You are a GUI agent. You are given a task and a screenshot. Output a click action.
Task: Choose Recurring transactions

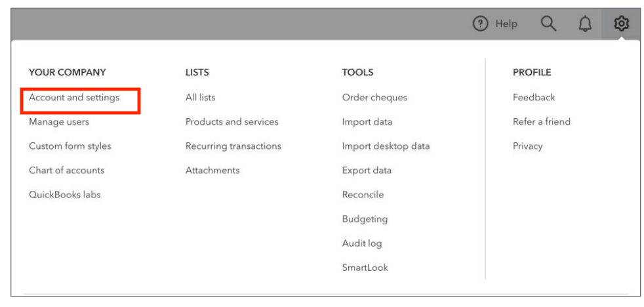(x=233, y=146)
